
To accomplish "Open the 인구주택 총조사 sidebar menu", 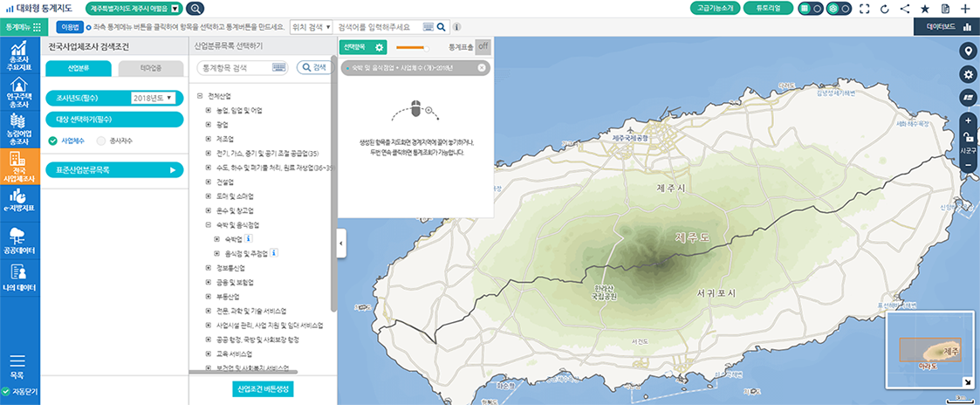I will (x=20, y=93).
